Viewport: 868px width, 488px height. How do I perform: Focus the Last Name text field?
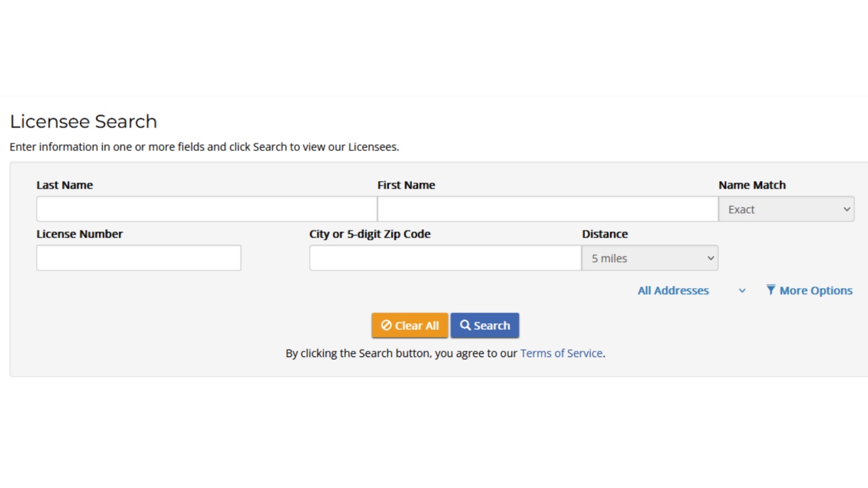pos(207,209)
